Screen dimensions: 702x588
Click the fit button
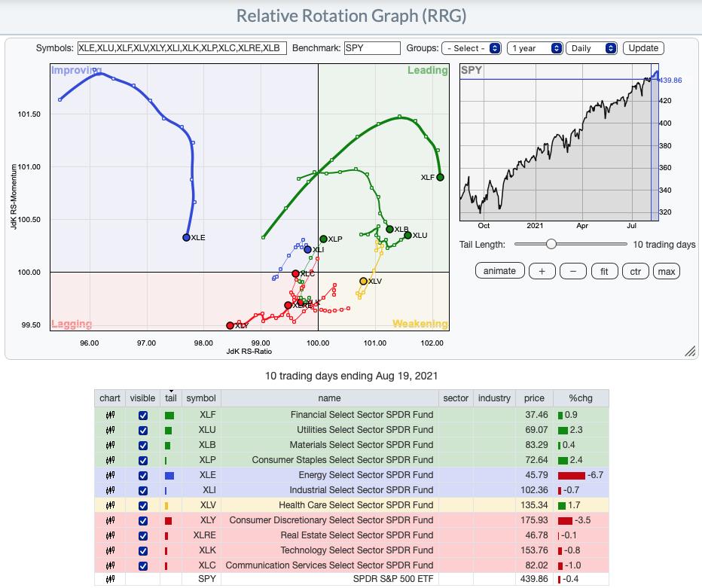[604, 271]
